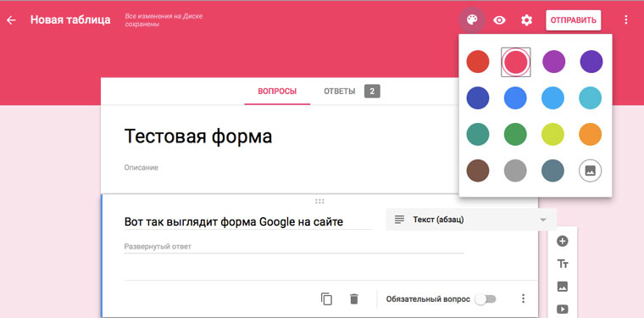Switch to the ОТВЕТЫ tab
The image size is (644, 318).
[339, 92]
